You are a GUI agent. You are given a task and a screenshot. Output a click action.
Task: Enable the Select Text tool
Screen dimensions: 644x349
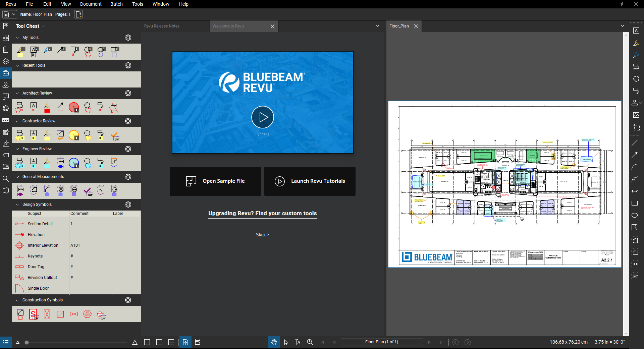click(x=298, y=342)
